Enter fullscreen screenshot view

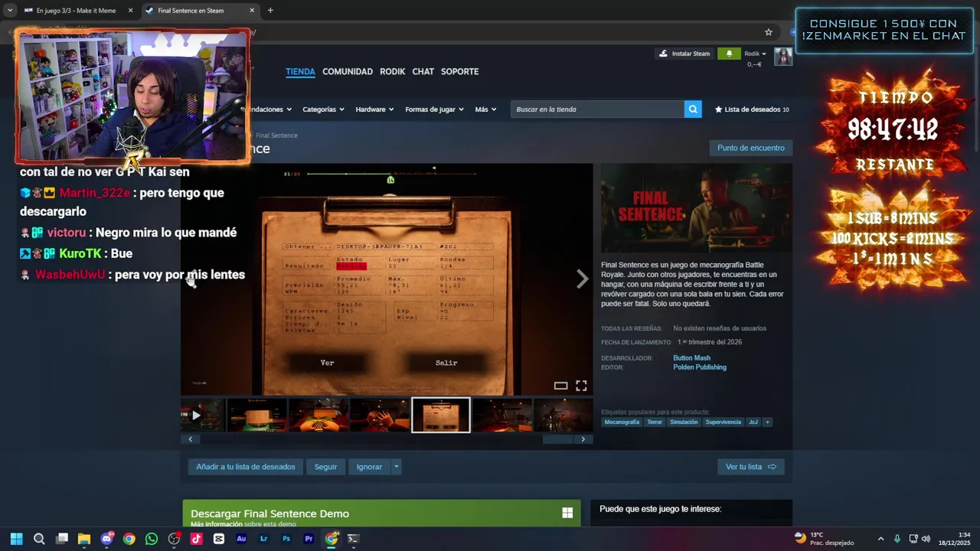coord(581,386)
